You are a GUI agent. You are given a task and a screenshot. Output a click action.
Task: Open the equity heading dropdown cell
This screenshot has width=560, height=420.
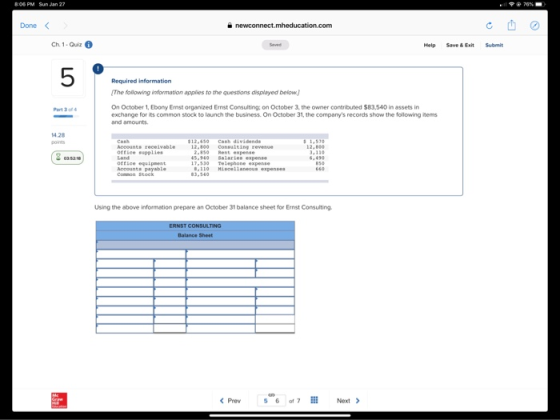pos(240,282)
